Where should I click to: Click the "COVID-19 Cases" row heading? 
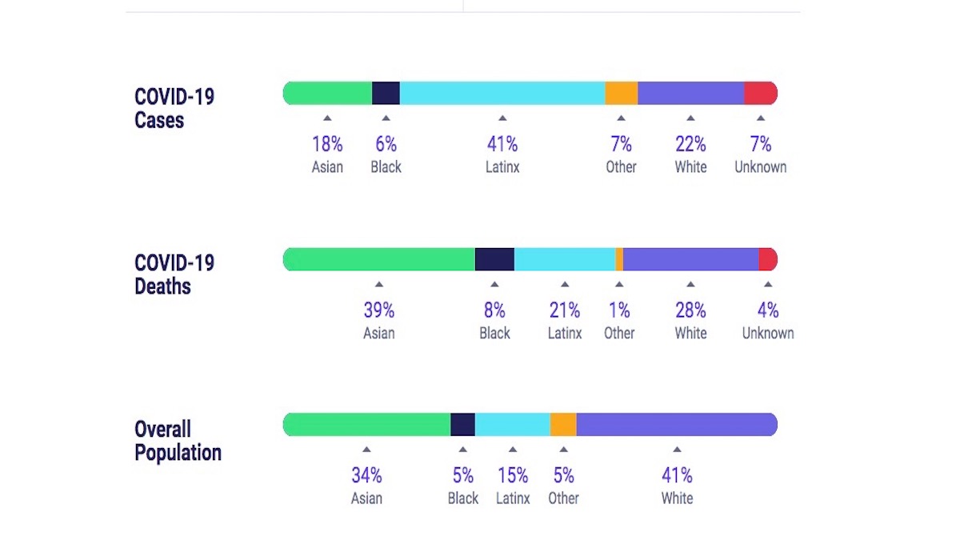[x=174, y=109]
